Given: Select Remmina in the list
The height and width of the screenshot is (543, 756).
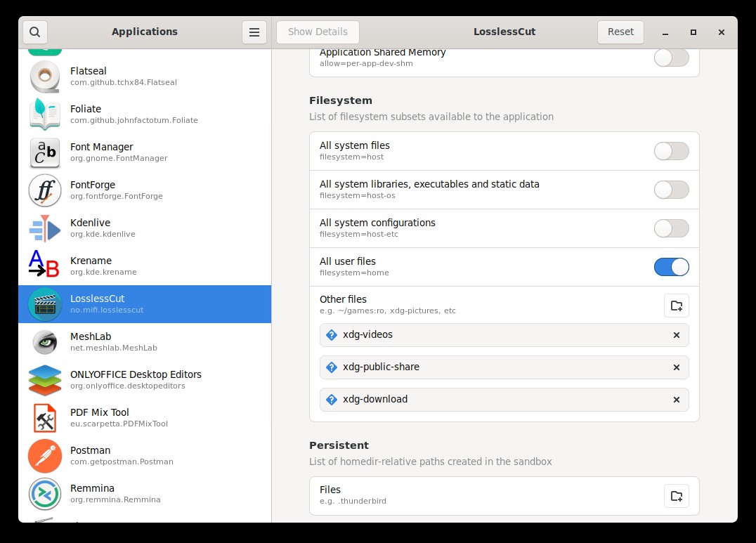Looking at the screenshot, I should 145,494.
